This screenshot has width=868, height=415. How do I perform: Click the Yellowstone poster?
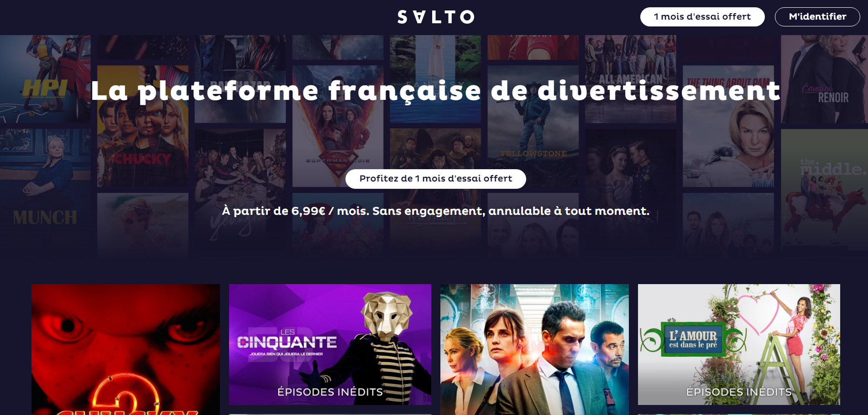[x=533, y=126]
